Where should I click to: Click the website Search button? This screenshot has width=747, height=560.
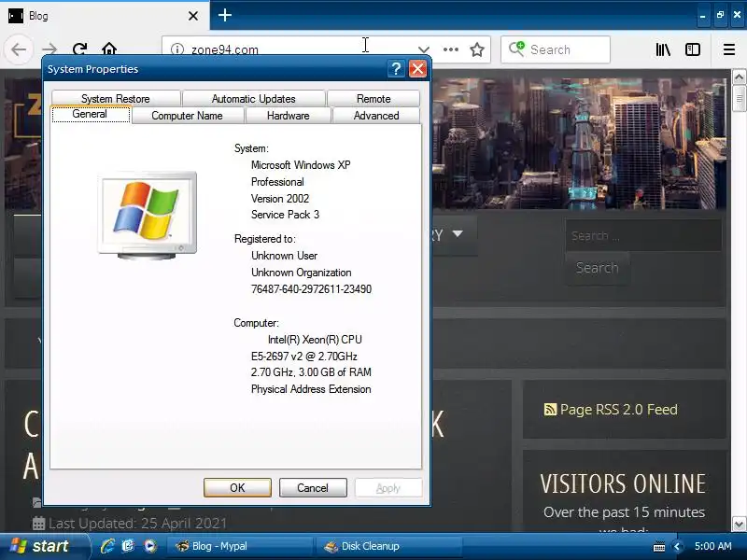(x=598, y=268)
